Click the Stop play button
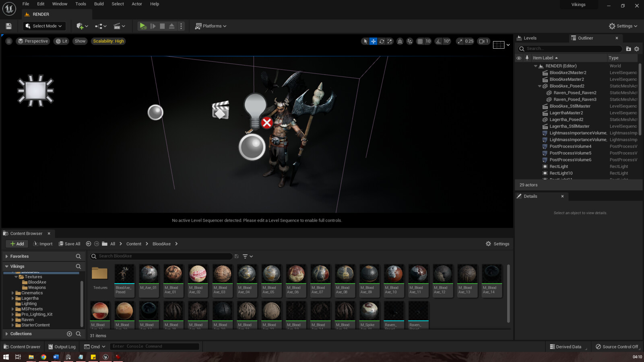This screenshot has height=362, width=644. (162, 26)
